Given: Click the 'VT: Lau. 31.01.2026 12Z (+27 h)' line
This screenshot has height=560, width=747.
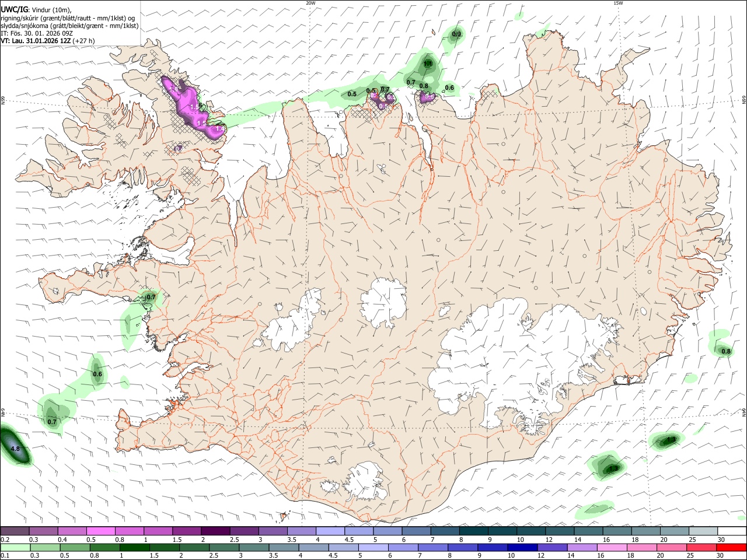Looking at the screenshot, I should click(x=48, y=41).
